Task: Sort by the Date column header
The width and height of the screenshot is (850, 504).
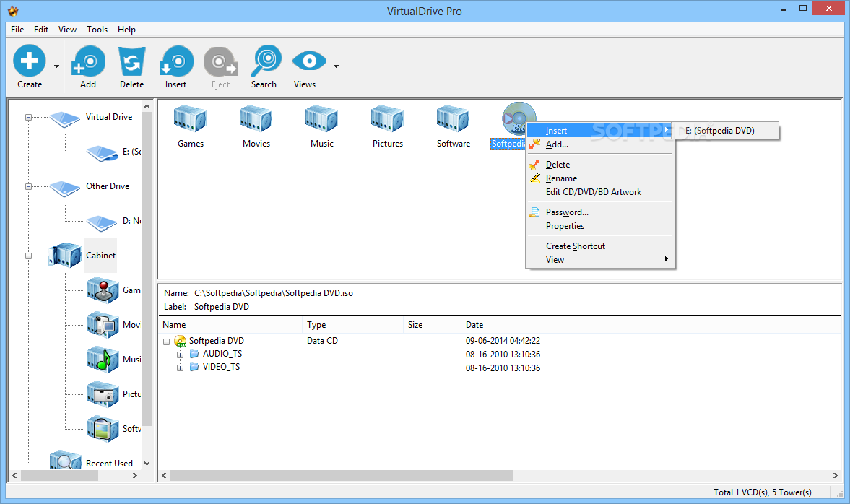Action: pyautogui.click(x=651, y=325)
